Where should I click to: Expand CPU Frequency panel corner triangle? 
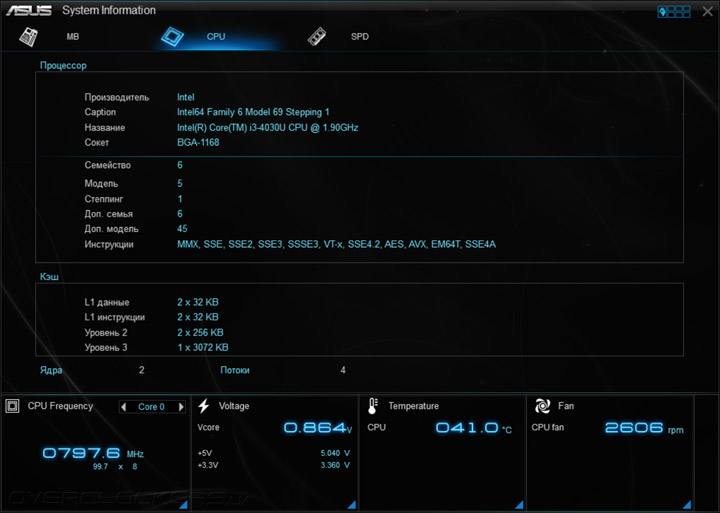click(x=183, y=505)
